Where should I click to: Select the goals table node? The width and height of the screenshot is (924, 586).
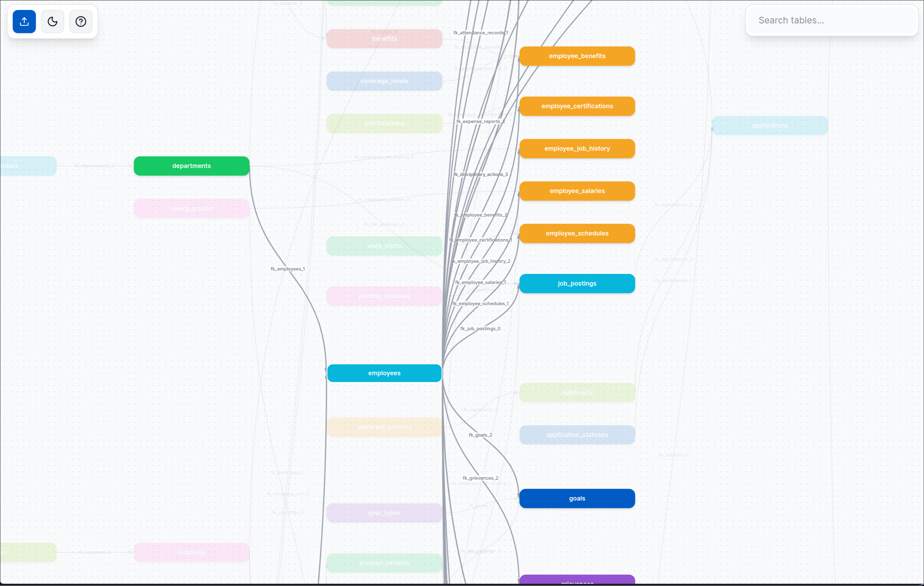(x=577, y=499)
